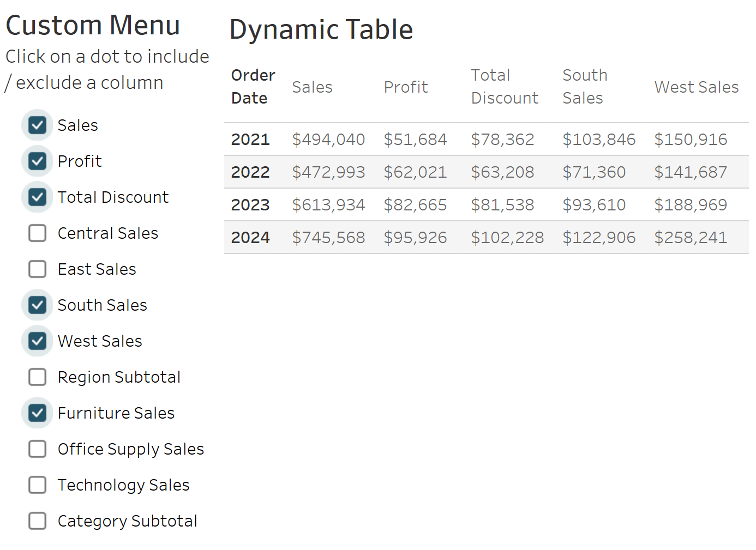The height and width of the screenshot is (550, 756).
Task: Uncheck Total Discount to hide it
Action: (x=37, y=197)
